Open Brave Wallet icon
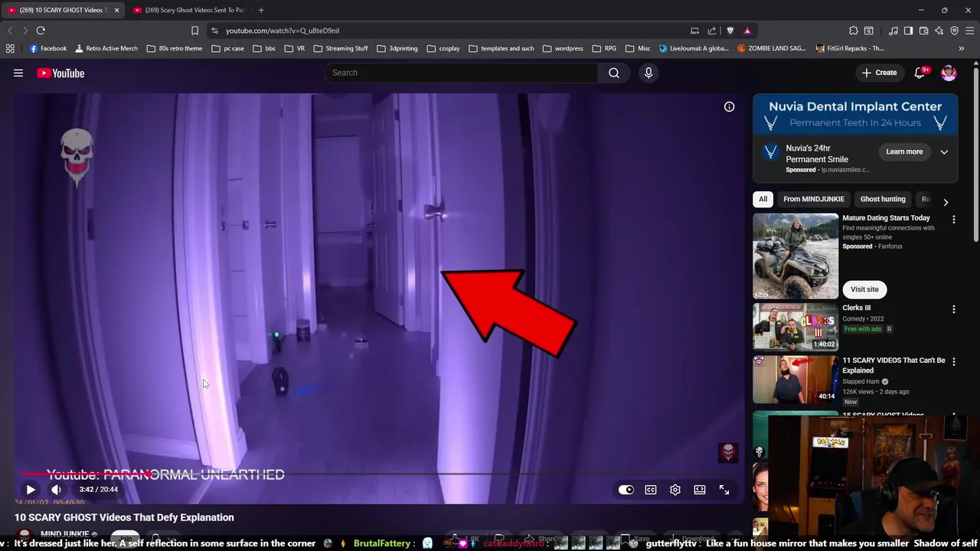Screen dimensions: 980x551 click(924, 31)
